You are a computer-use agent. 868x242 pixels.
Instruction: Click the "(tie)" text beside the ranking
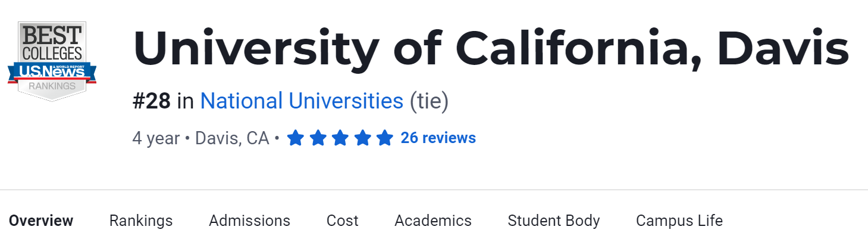[429, 101]
